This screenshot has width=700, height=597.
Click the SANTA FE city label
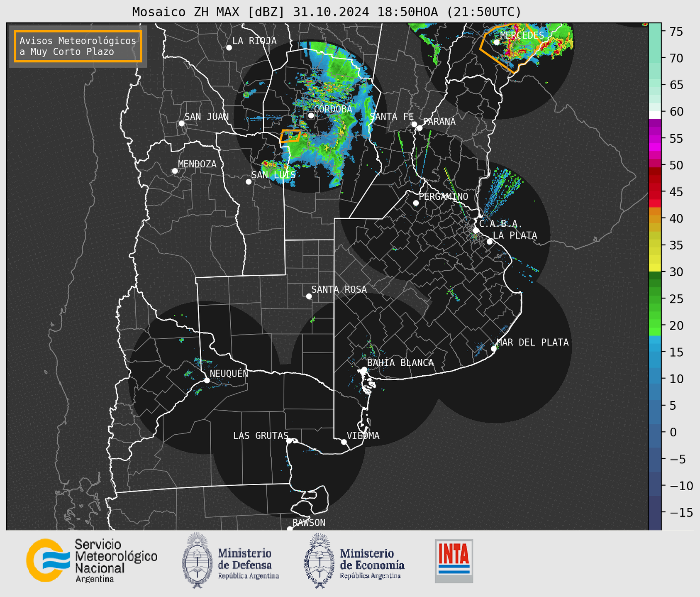pyautogui.click(x=392, y=117)
